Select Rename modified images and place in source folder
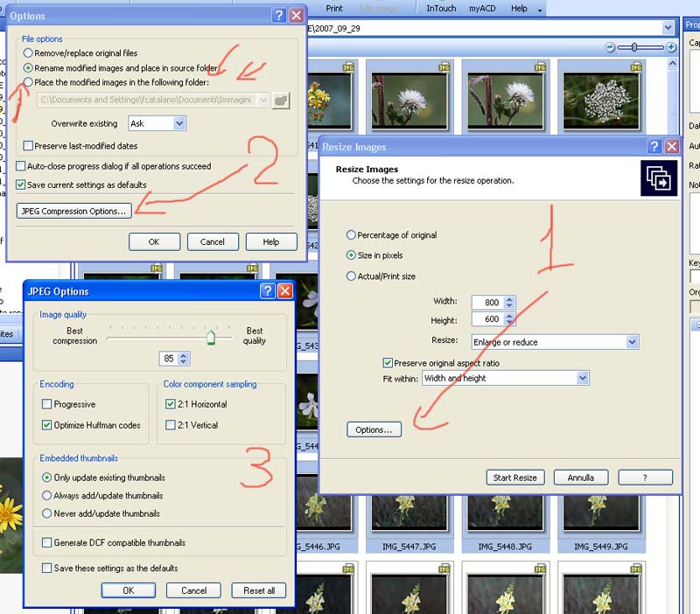The width and height of the screenshot is (700, 614). click(x=28, y=68)
